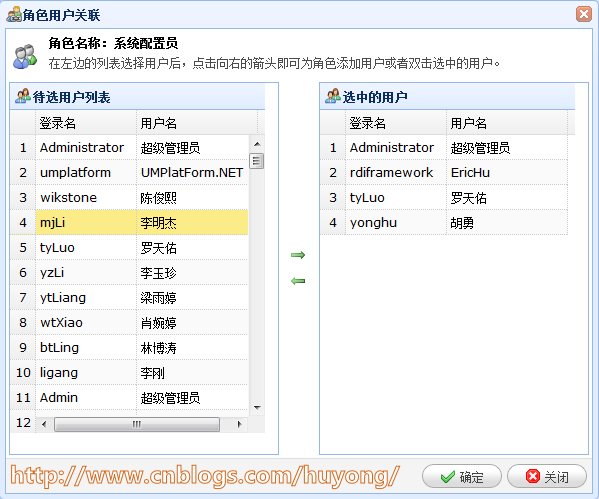Select Administrator in the 待选用户列表
The height and width of the screenshot is (499, 599).
[x=130, y=147]
